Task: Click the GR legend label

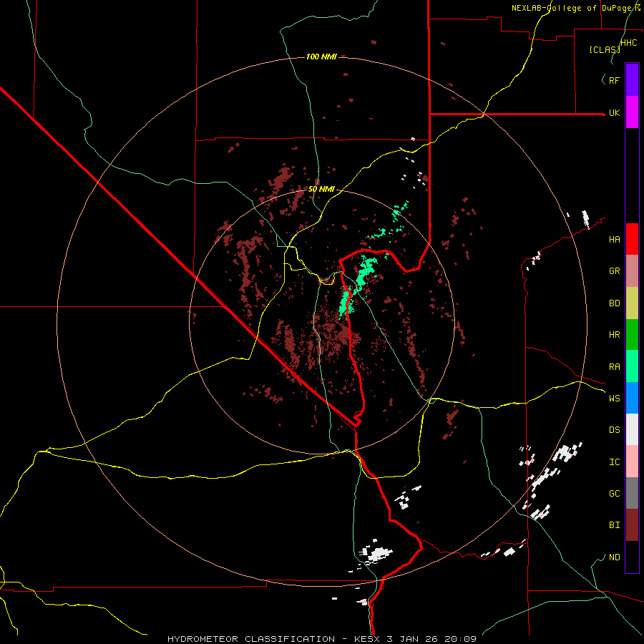Action: pyautogui.click(x=614, y=271)
